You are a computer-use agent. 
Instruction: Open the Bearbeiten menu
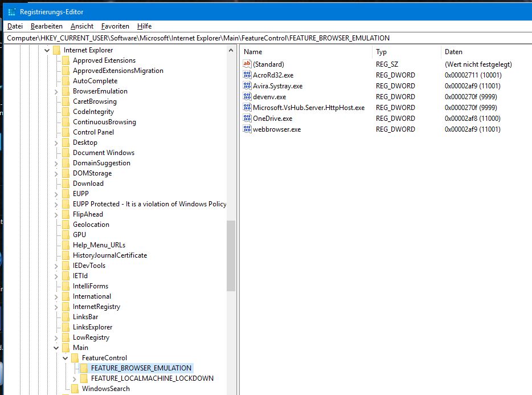(x=47, y=26)
